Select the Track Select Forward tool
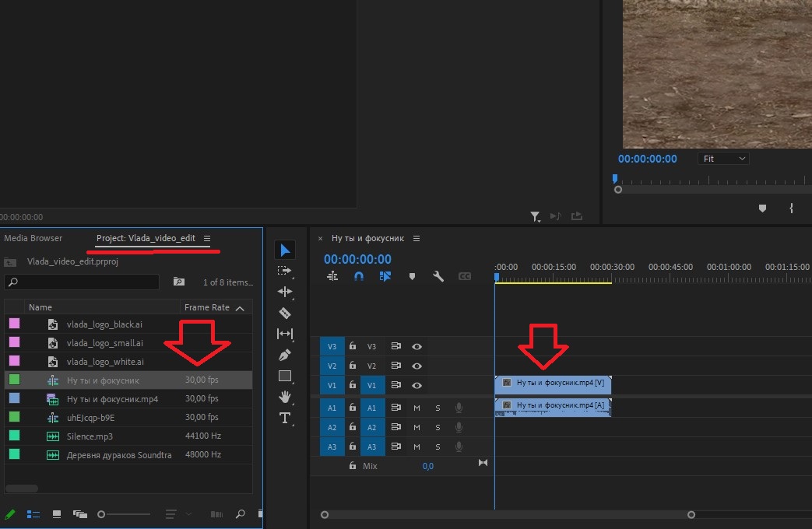This screenshot has width=812, height=529. 284,271
